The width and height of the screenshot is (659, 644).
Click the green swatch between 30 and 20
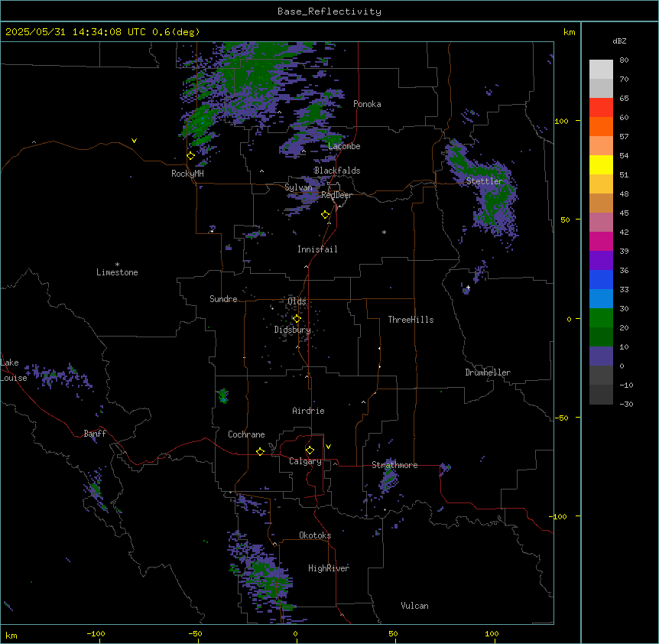pyautogui.click(x=601, y=318)
